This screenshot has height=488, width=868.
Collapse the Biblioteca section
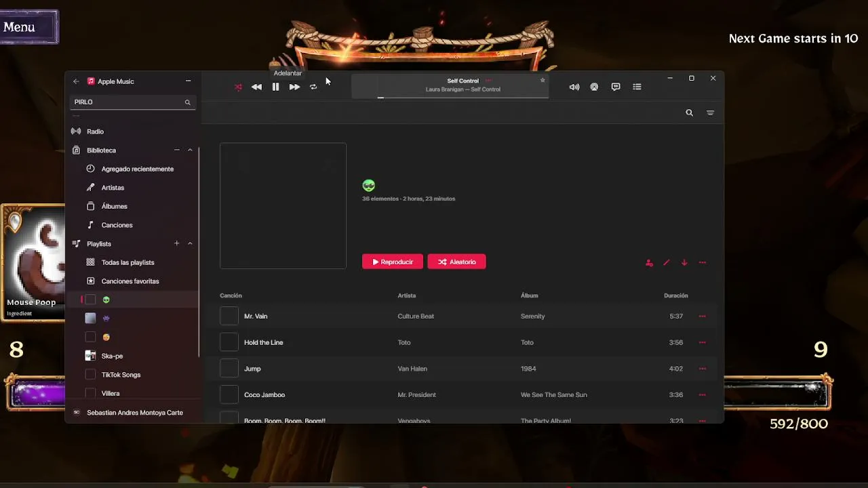click(190, 150)
